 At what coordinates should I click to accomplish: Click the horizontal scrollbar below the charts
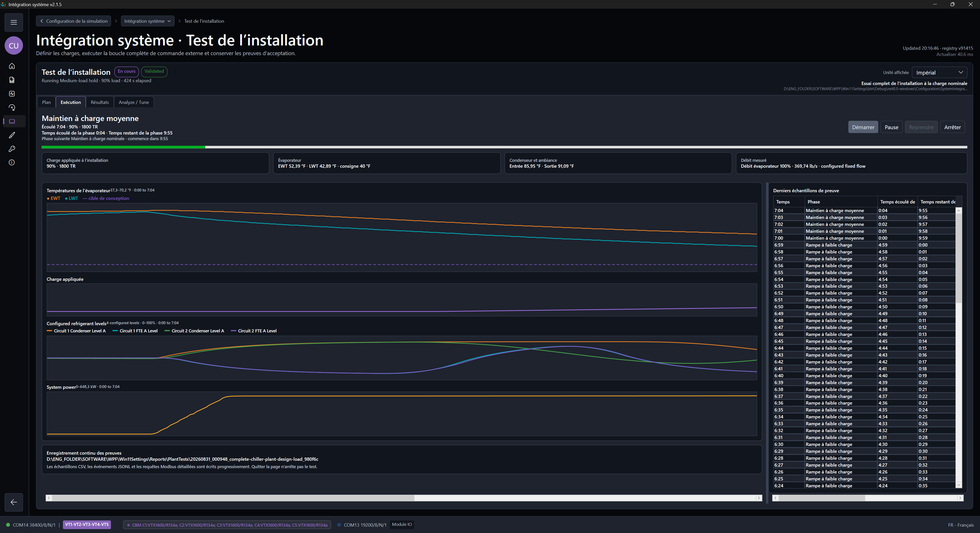pyautogui.click(x=404, y=498)
